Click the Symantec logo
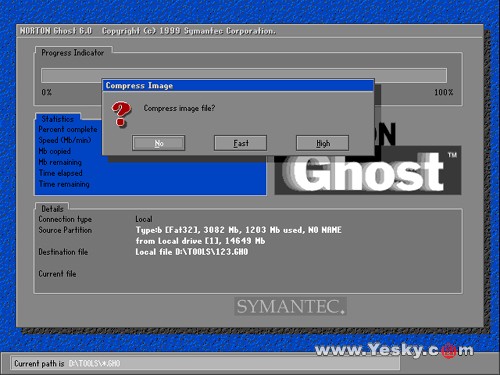500x375 pixels. pos(290,306)
